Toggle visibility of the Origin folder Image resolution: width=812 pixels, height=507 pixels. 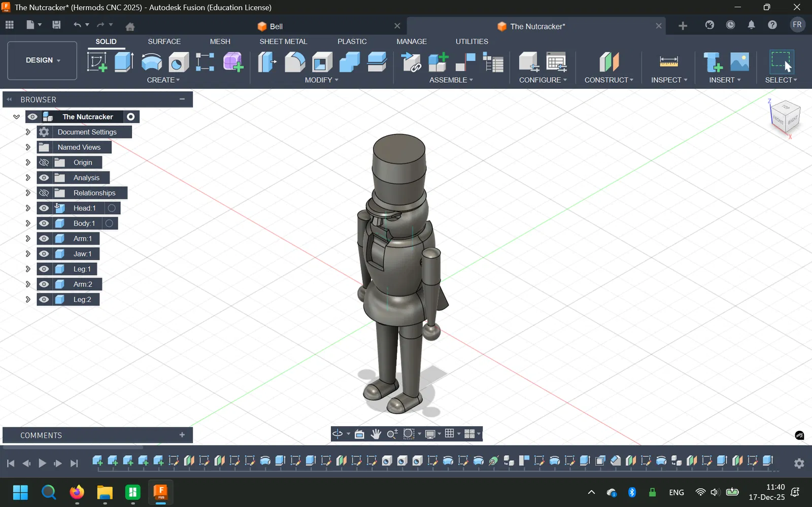[x=44, y=162]
